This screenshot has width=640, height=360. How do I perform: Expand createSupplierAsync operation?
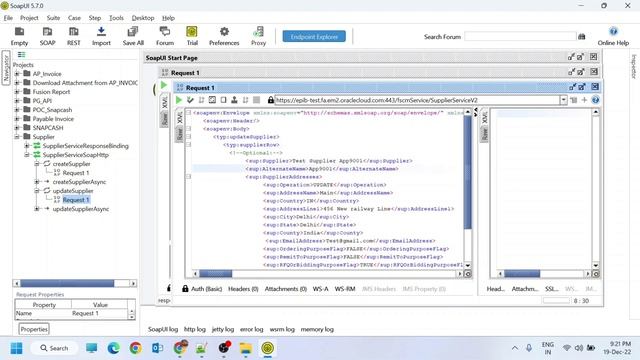click(x=37, y=182)
